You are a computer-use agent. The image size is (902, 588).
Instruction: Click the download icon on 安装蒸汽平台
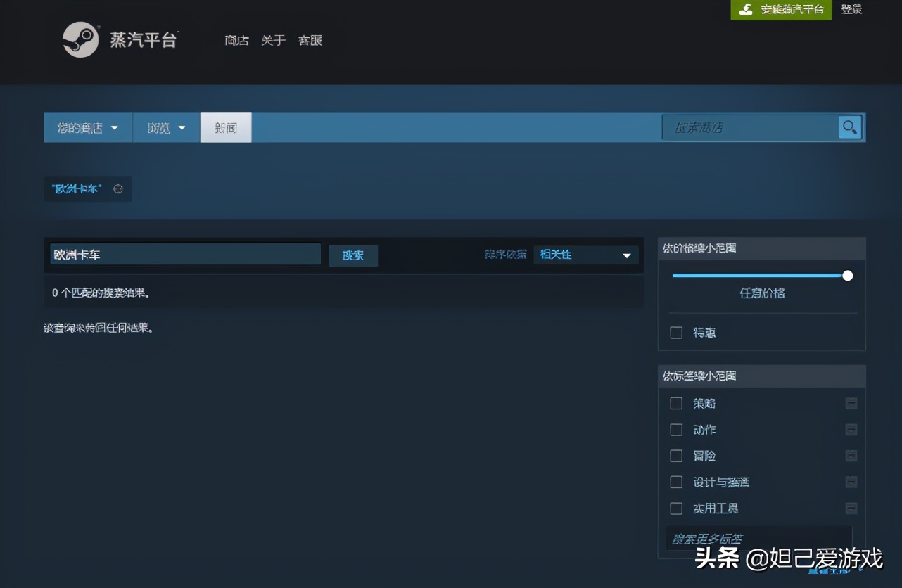[x=746, y=10]
